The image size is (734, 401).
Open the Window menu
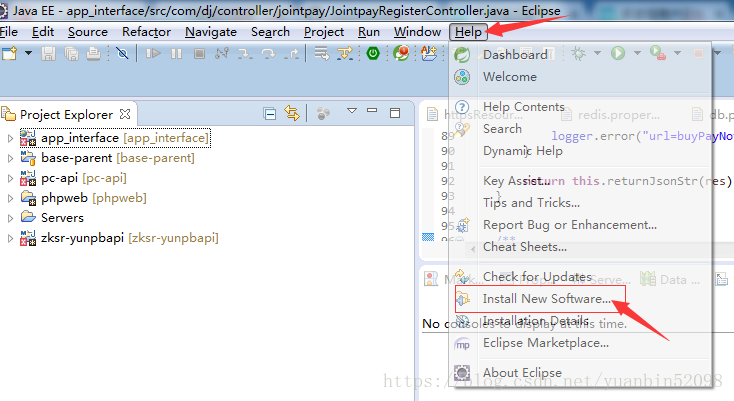(418, 32)
